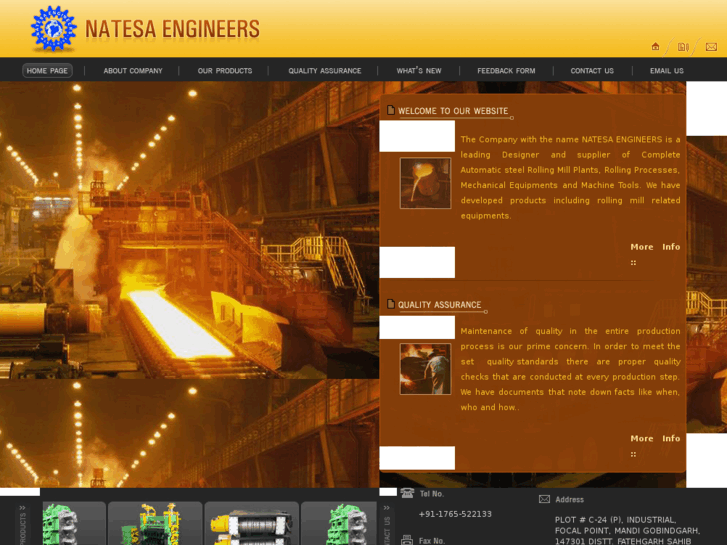Click the Natesa Engineers gear logo
Screen dimensions: 727x545
click(x=53, y=28)
